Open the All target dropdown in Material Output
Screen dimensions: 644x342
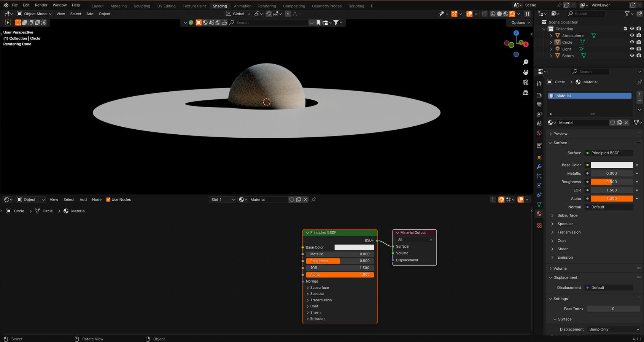pos(414,240)
